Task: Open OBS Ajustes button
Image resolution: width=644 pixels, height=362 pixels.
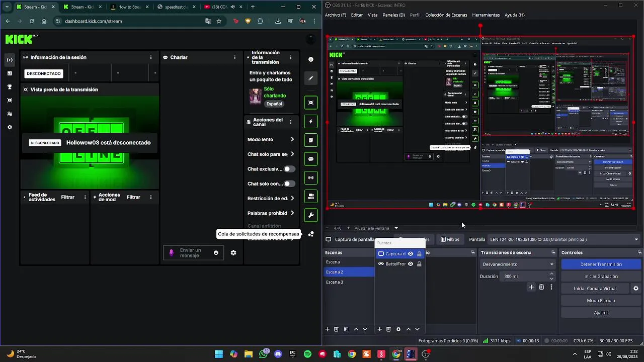Action: pos(601,313)
